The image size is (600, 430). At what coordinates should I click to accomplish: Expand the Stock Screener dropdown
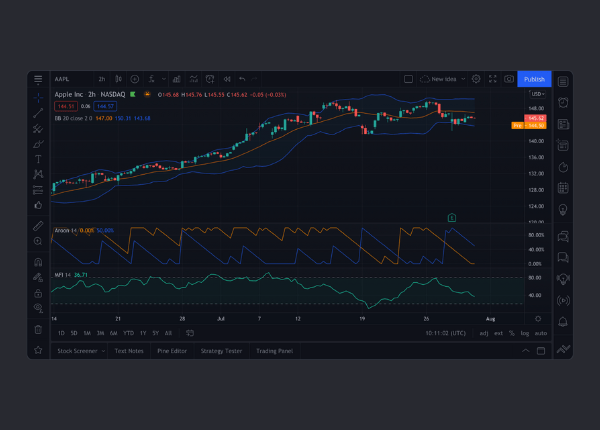click(81, 351)
